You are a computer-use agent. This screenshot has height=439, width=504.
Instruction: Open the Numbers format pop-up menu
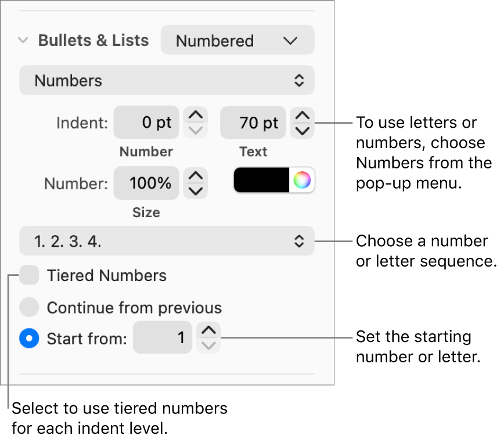tap(166, 80)
